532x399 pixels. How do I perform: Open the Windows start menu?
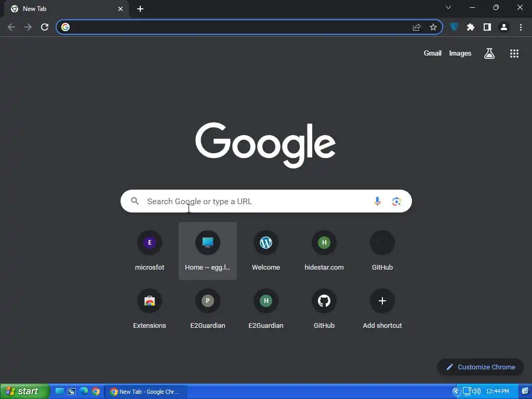point(24,391)
